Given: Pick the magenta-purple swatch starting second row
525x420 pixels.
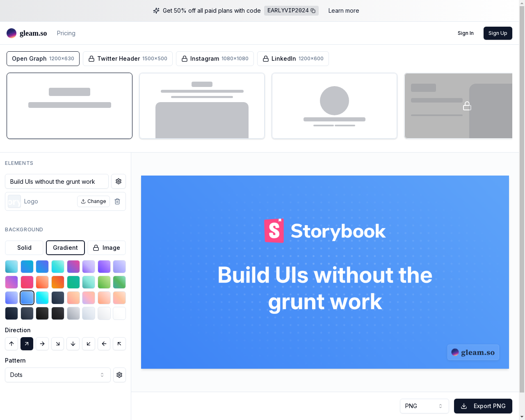Looking at the screenshot, I should (x=11, y=282).
